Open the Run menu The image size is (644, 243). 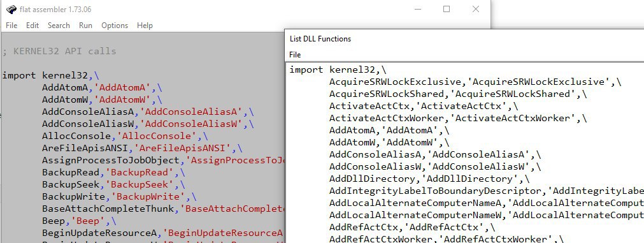pyautogui.click(x=85, y=26)
